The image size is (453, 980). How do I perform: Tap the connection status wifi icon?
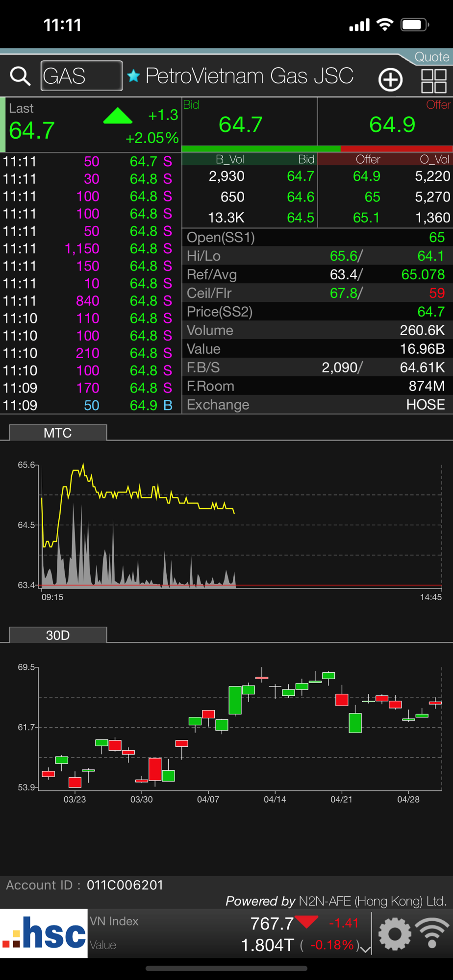[x=432, y=933]
